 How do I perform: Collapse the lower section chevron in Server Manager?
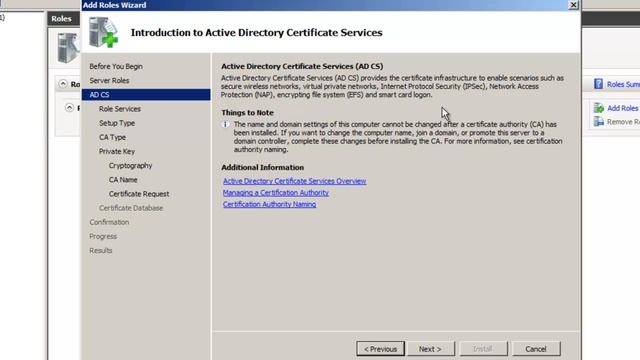pos(69,108)
